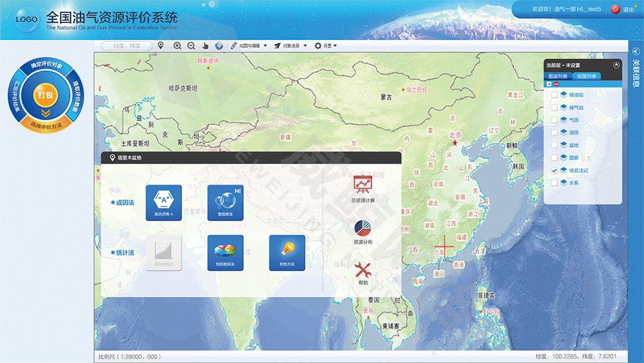Open the greyed 趋势外推法 chart tile
Image resolution: width=644 pixels, height=363 pixels.
pos(164,252)
